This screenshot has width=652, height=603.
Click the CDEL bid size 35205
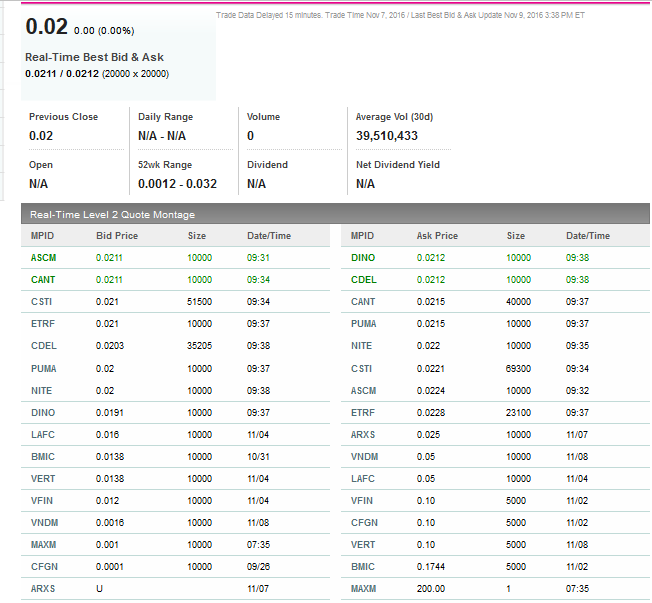point(200,346)
